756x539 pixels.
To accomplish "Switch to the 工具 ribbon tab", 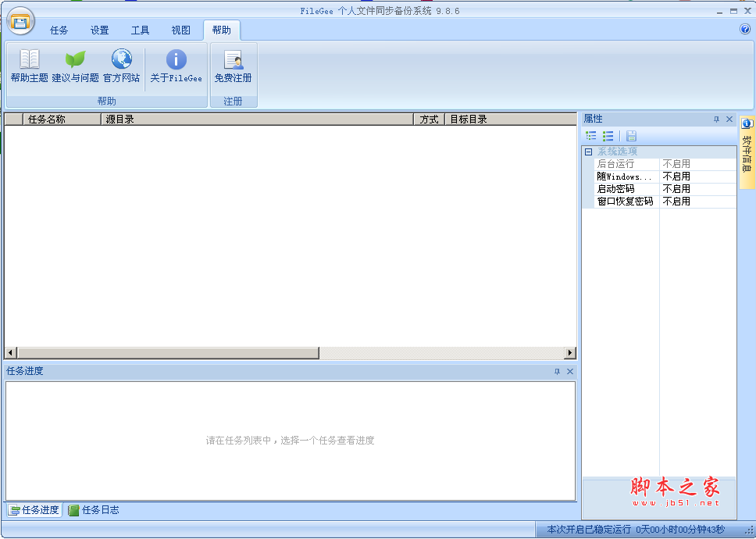I will [141, 30].
